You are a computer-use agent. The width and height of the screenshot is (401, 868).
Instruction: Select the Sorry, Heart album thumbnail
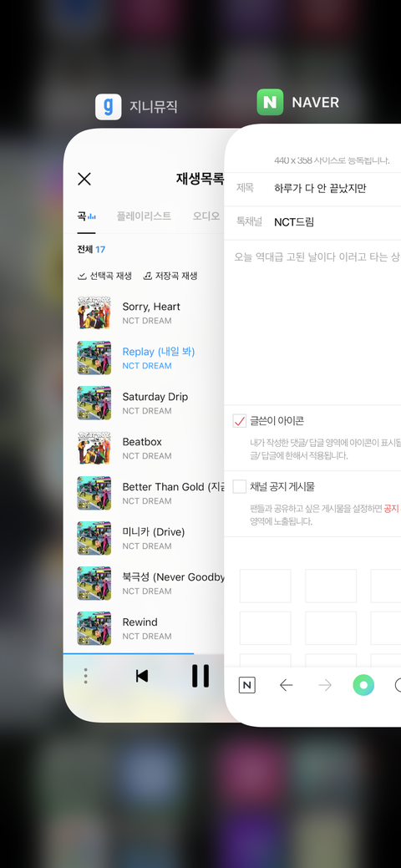(94, 312)
